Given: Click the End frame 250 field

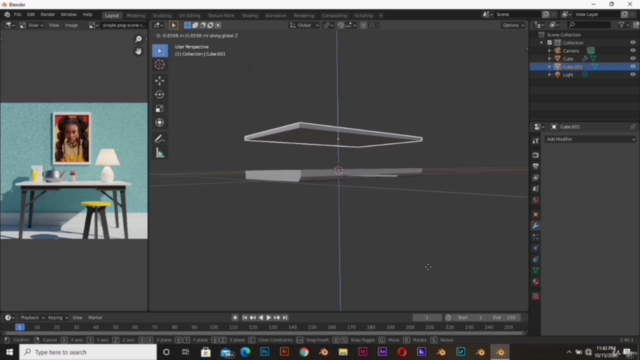Looking at the screenshot, I should [x=504, y=318].
